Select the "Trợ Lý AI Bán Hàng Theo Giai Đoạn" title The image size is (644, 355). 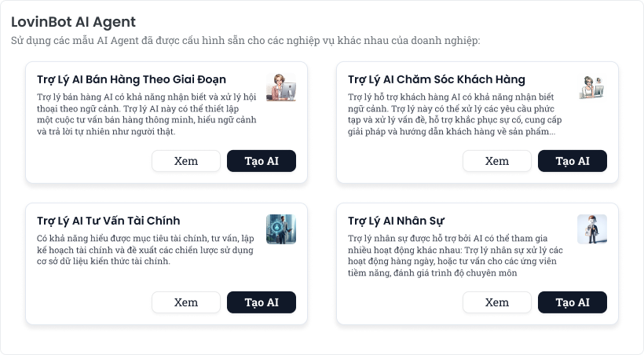[x=131, y=79]
